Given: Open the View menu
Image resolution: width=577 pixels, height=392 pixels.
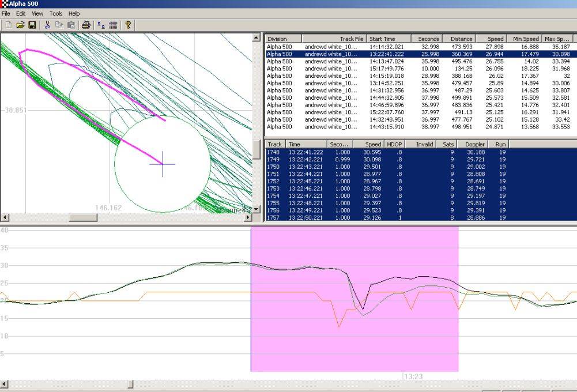Looking at the screenshot, I should click(x=37, y=13).
